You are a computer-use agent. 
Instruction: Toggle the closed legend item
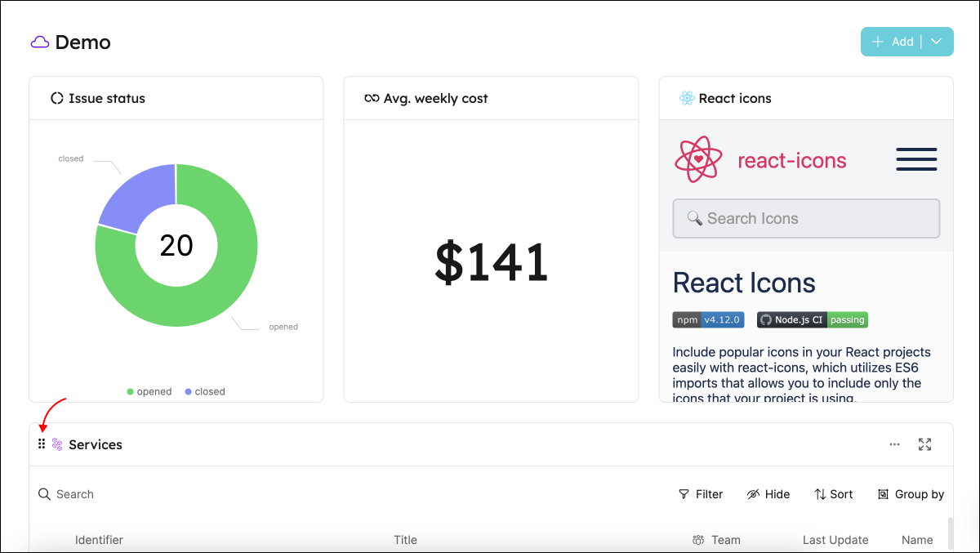(x=204, y=392)
